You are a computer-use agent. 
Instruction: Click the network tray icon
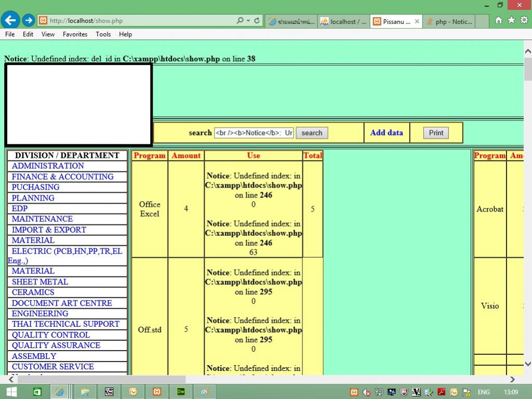(379, 392)
